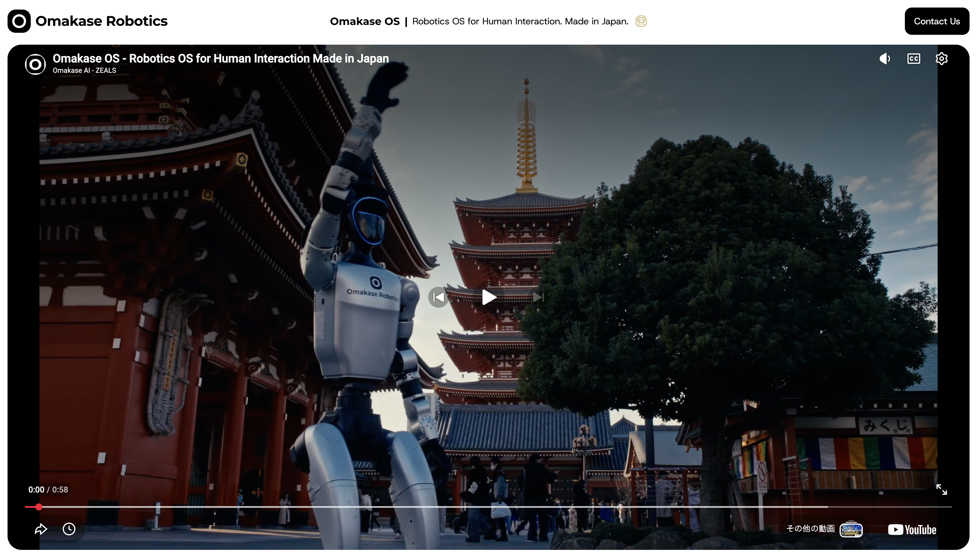
Task: Open the Omakase Robotics home link text
Action: coord(101,21)
